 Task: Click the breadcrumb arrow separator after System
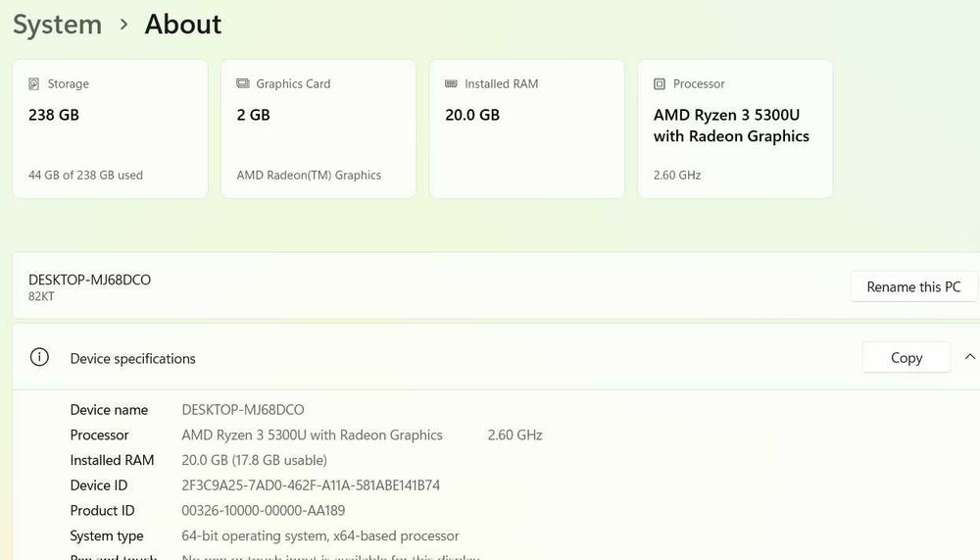tap(123, 25)
